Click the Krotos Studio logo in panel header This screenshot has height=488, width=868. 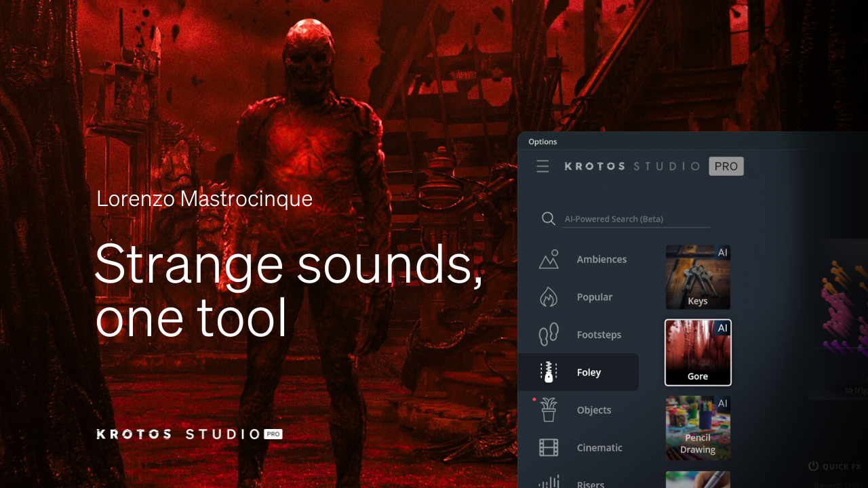pyautogui.click(x=632, y=166)
